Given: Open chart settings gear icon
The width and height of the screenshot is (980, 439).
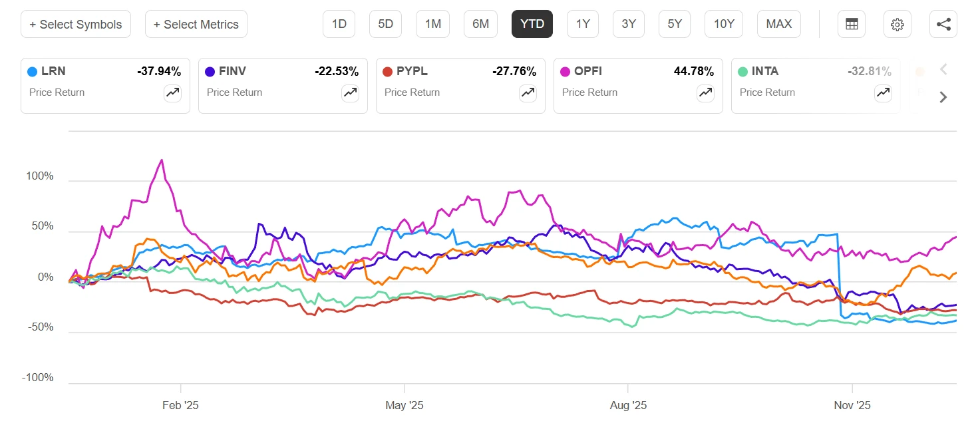Looking at the screenshot, I should point(897,25).
